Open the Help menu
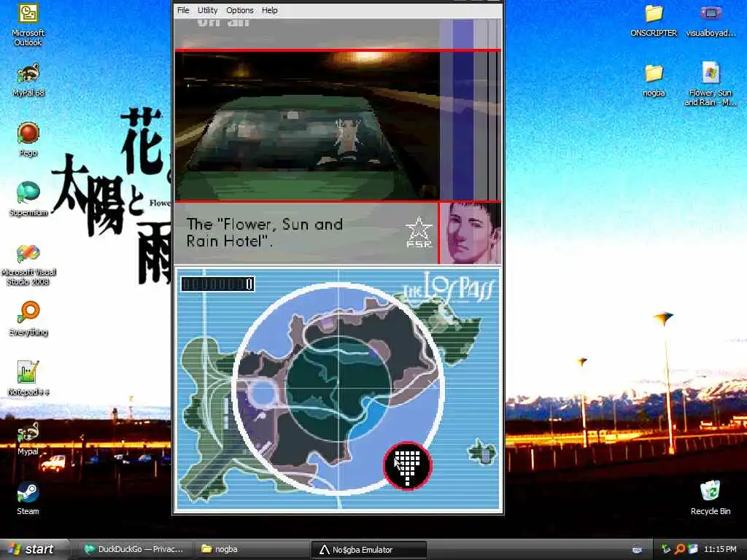747x560 pixels. tap(269, 10)
